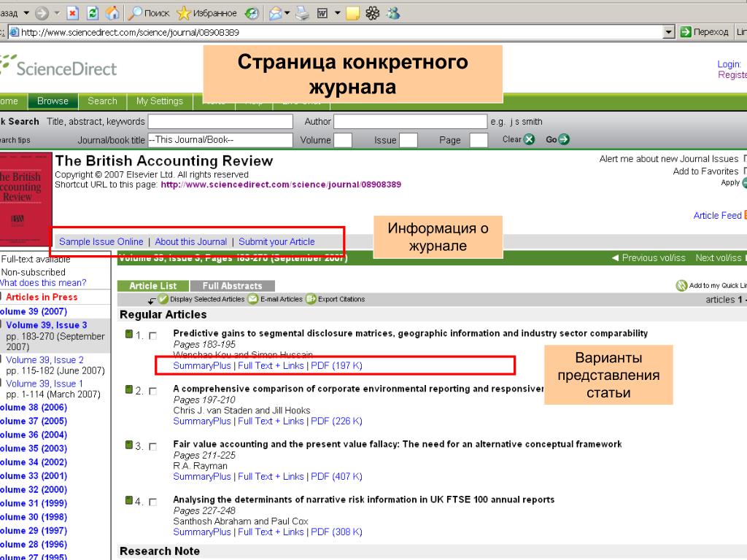Click the browser address URL field
This screenshot has width=747, height=560.
[x=336, y=32]
